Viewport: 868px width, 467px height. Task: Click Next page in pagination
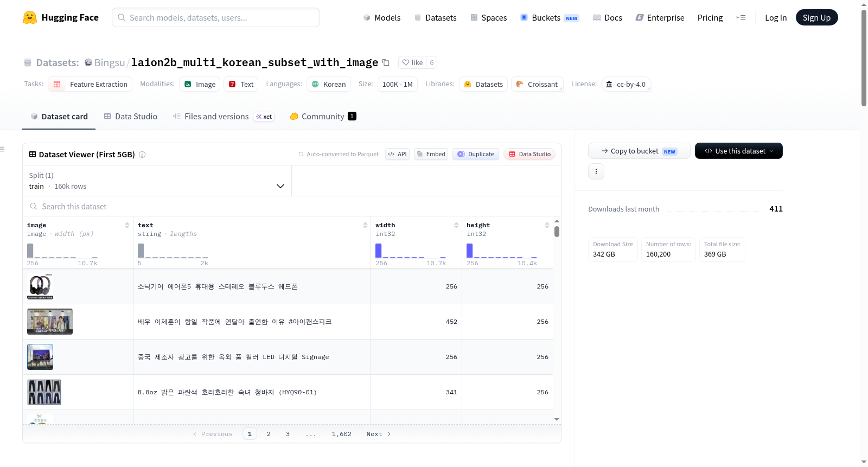[379, 434]
